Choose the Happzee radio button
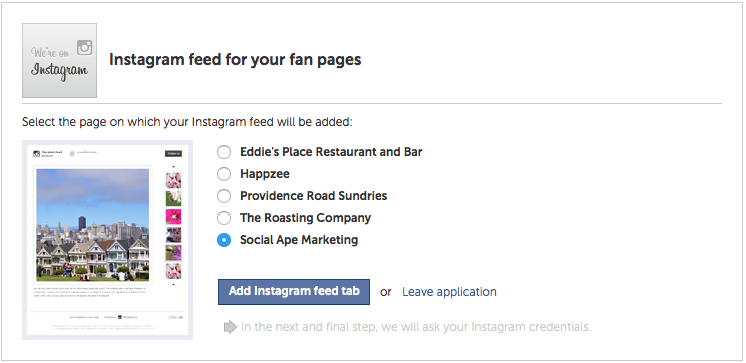 (x=224, y=174)
